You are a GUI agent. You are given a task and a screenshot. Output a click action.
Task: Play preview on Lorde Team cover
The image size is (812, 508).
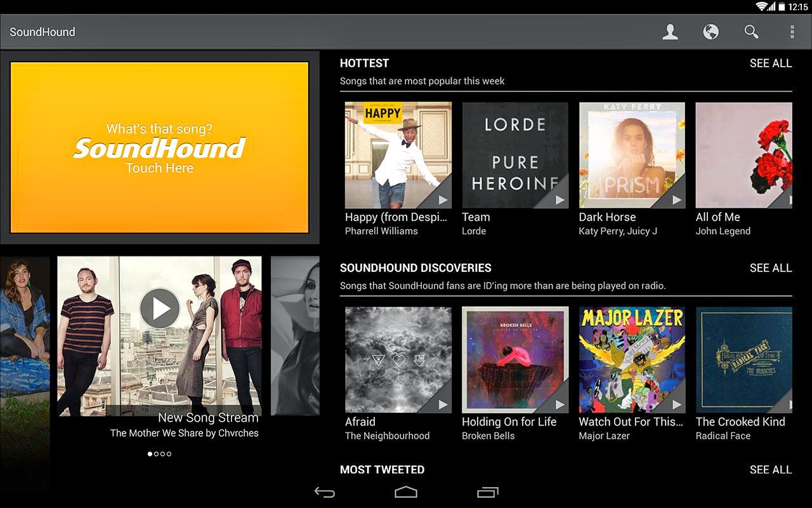click(x=559, y=199)
